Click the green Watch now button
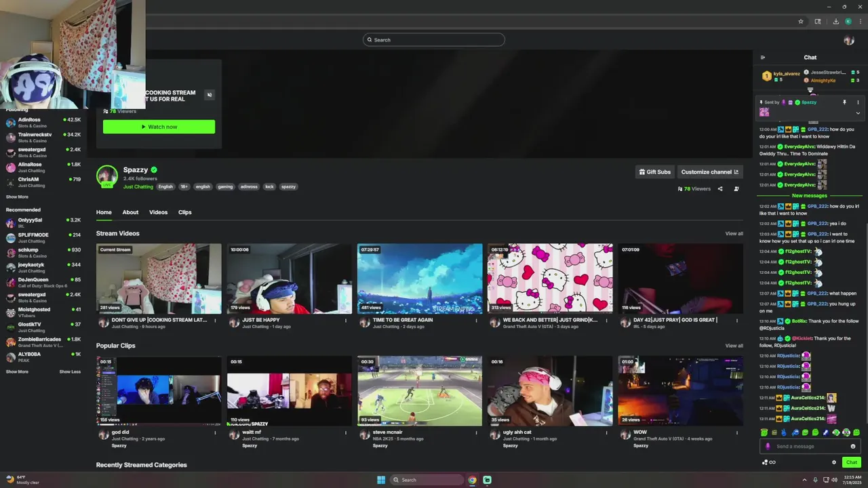868x488 pixels. click(x=159, y=127)
